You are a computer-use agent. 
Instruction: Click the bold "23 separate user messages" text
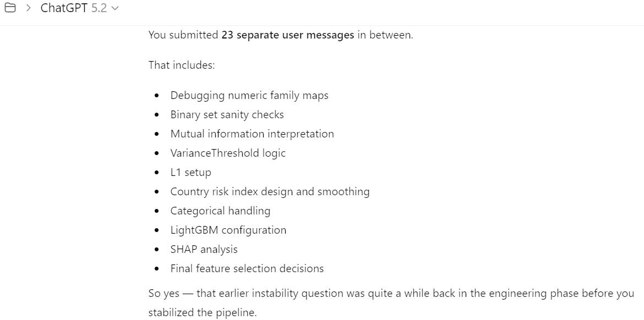point(288,35)
